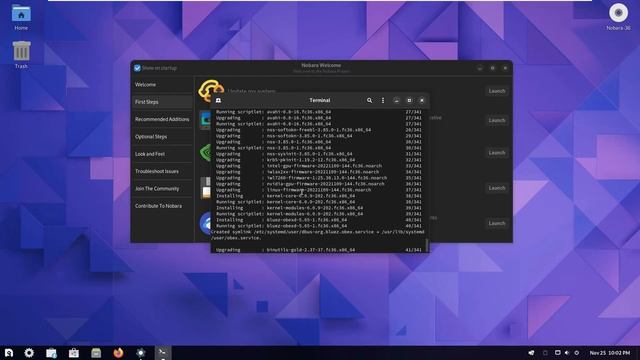
Task: Maximize the Nobara Welcome window
Action: (493, 68)
